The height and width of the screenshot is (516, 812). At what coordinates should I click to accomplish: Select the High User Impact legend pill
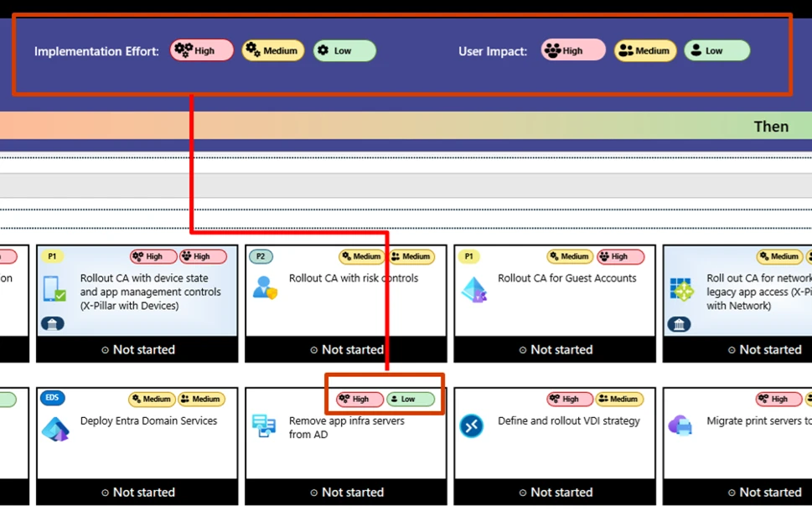pos(572,50)
